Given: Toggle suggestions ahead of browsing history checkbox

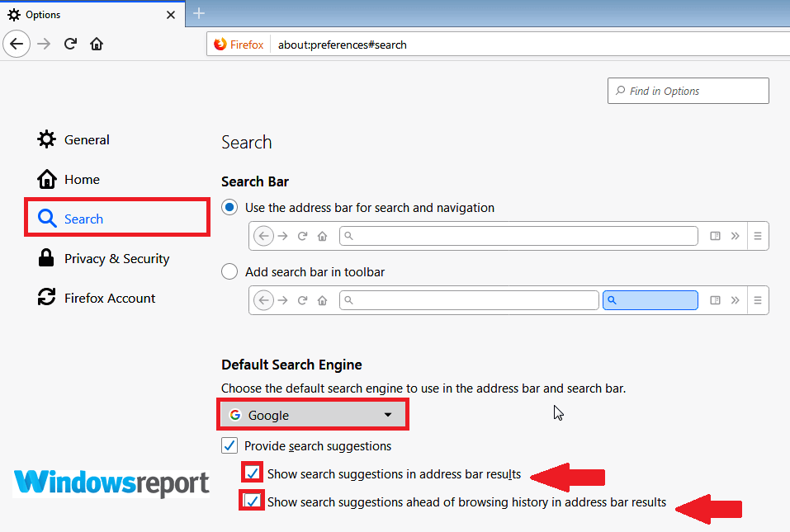Looking at the screenshot, I should point(252,501).
